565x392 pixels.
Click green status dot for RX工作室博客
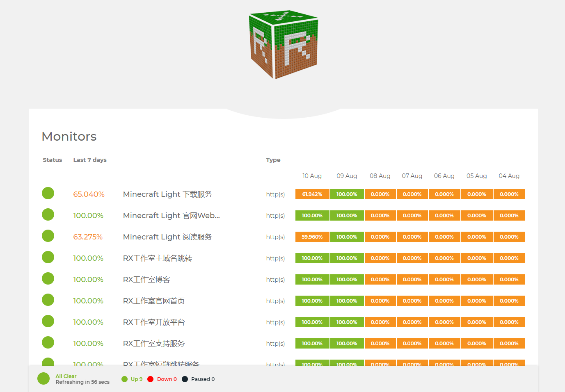click(48, 278)
